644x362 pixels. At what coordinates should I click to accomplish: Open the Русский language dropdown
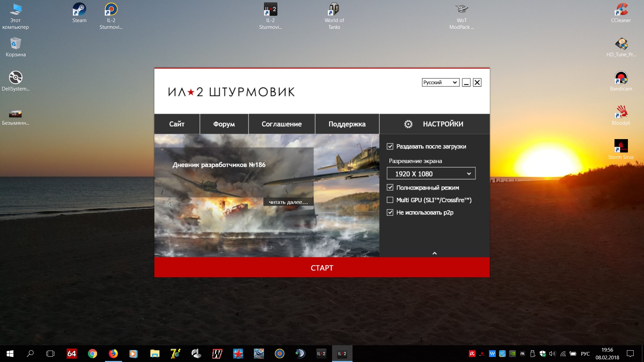click(x=440, y=82)
